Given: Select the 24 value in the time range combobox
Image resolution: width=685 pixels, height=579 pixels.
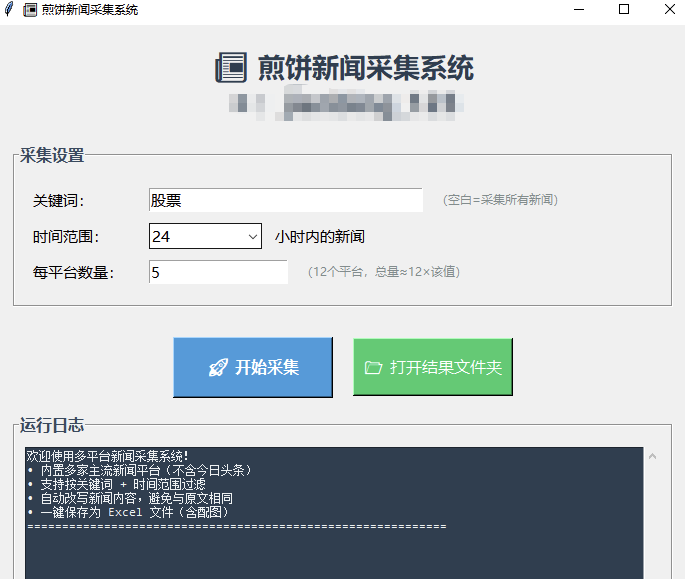Looking at the screenshot, I should coord(195,237).
